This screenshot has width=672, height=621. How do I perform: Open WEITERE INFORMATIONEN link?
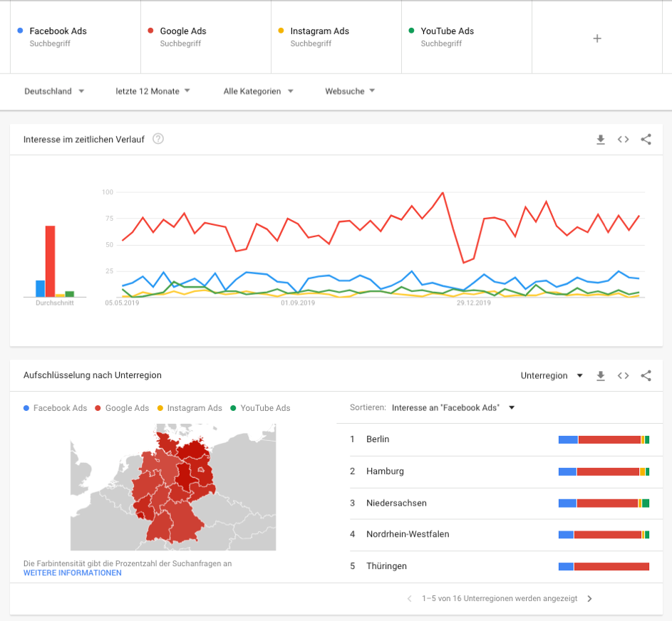pyautogui.click(x=73, y=573)
